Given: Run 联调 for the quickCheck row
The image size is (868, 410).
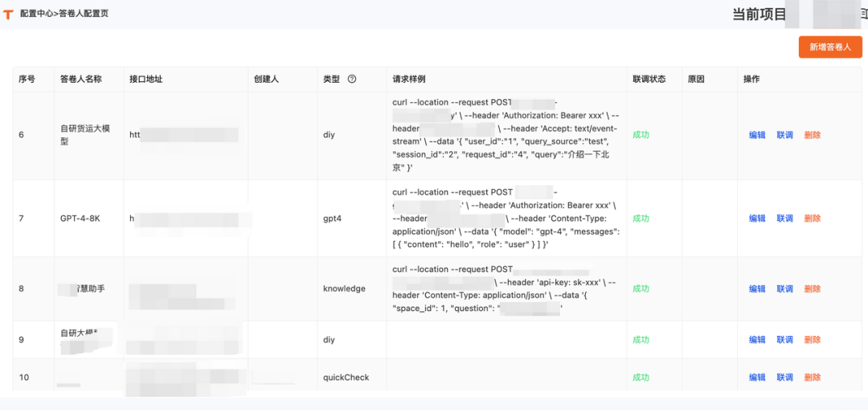Looking at the screenshot, I should pos(784,377).
